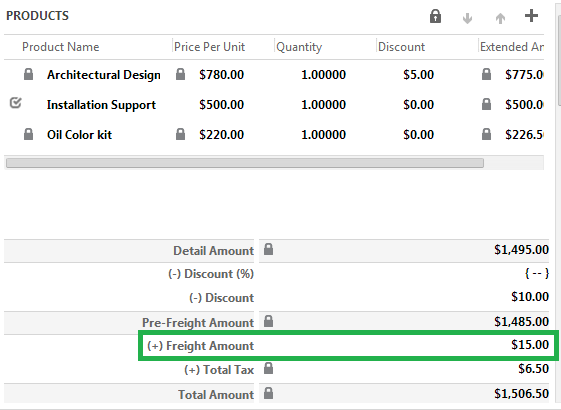Move product down with the down arrow

tap(467, 18)
